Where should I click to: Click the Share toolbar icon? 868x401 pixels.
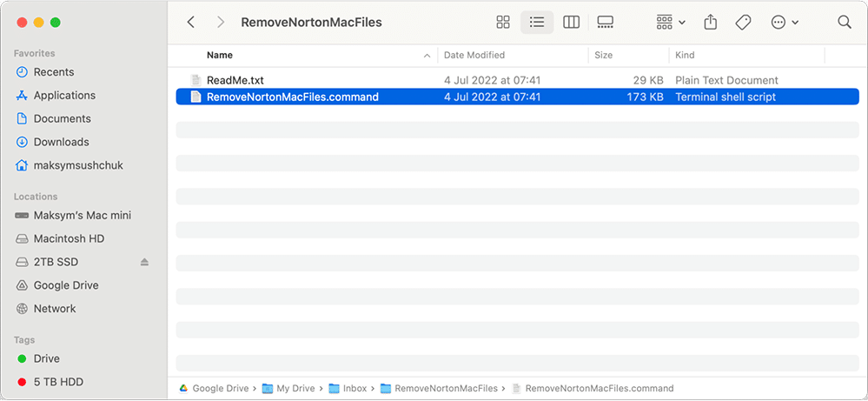710,22
